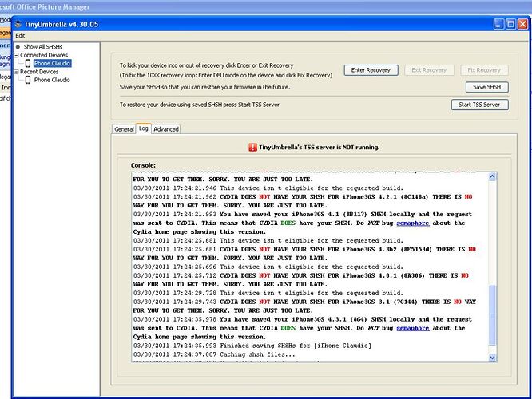The image size is (532, 399).
Task: Switch to the Advanced tab
Action: [x=166, y=129]
